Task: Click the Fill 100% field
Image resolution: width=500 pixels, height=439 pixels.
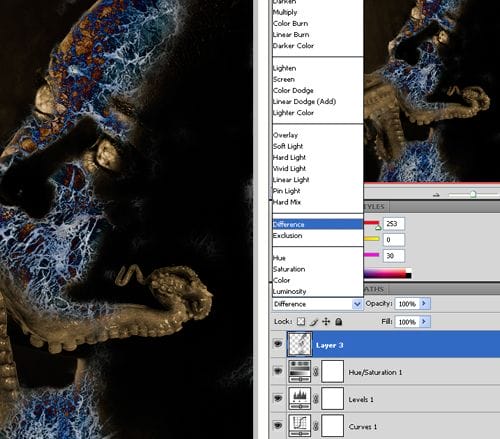Action: [407, 322]
